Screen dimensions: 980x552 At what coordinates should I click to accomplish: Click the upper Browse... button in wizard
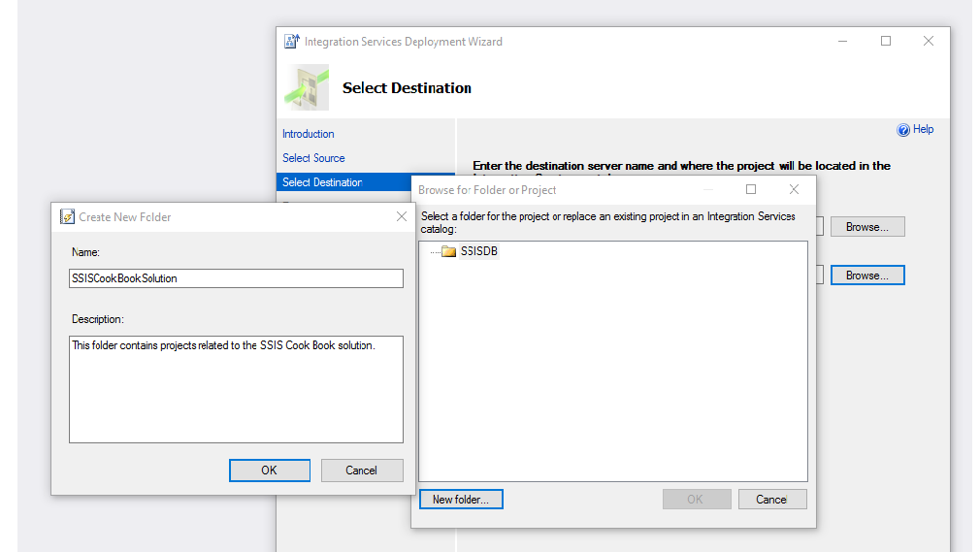coord(867,227)
